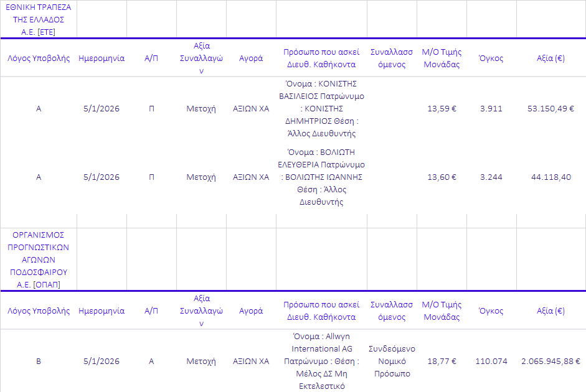586x392 pixels.
Task: Click the Μ/Ο Τιμής Μονάδας header, ETE table
Action: tap(442, 58)
